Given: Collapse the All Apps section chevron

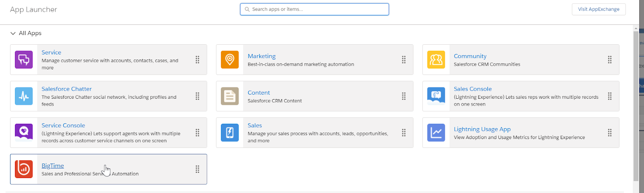Looking at the screenshot, I should click(13, 33).
